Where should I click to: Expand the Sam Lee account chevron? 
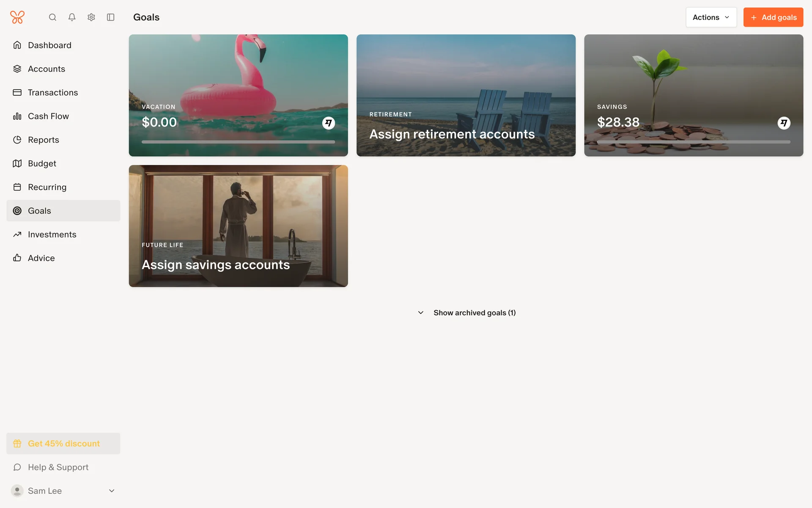tap(112, 491)
